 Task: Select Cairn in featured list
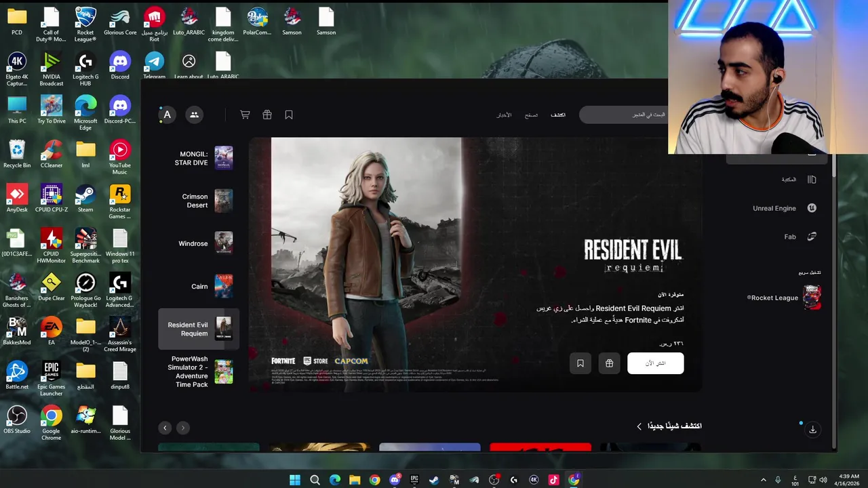198,286
